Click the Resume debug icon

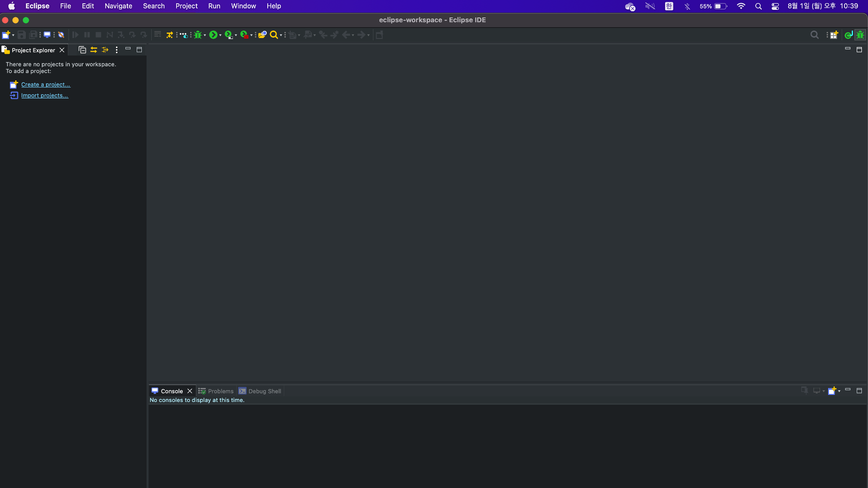pos(75,35)
